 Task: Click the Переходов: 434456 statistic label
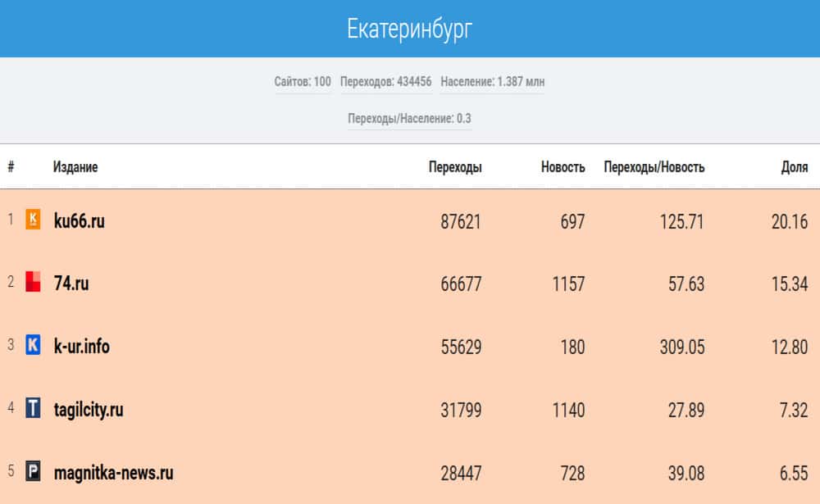click(x=385, y=82)
